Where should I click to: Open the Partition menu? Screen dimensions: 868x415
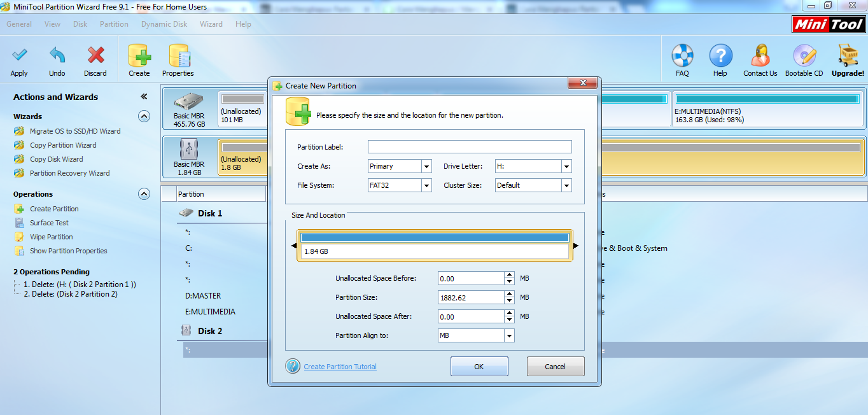114,24
